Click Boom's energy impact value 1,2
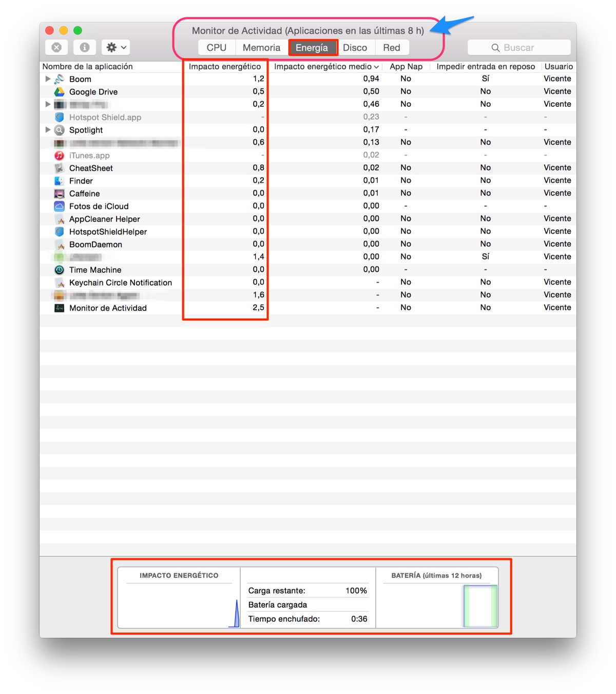Viewport: 616px width, 694px height. [x=258, y=79]
